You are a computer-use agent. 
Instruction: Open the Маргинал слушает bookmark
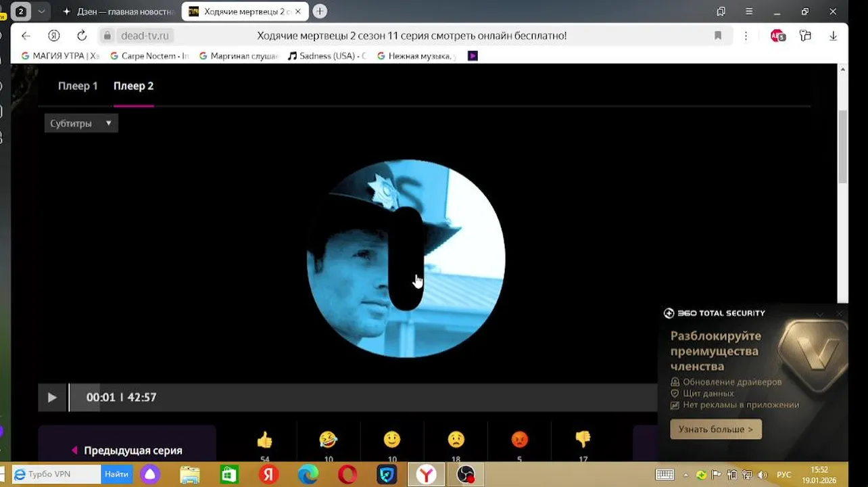tap(239, 56)
